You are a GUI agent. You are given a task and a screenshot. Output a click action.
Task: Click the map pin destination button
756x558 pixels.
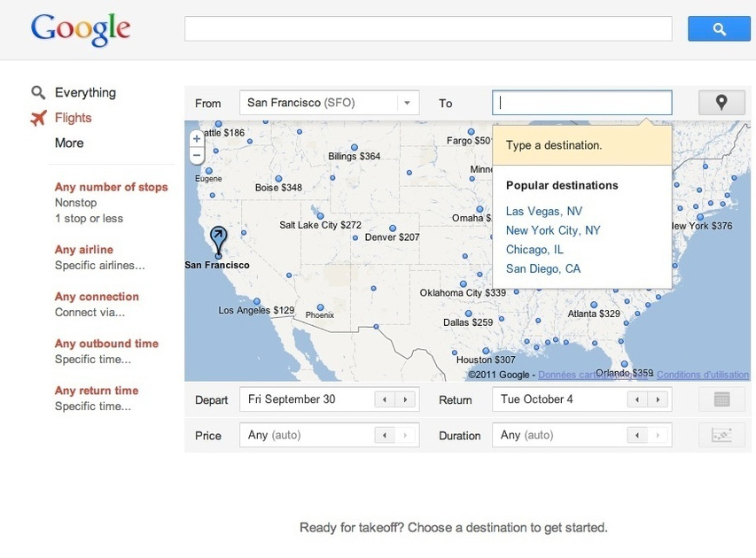coord(721,103)
